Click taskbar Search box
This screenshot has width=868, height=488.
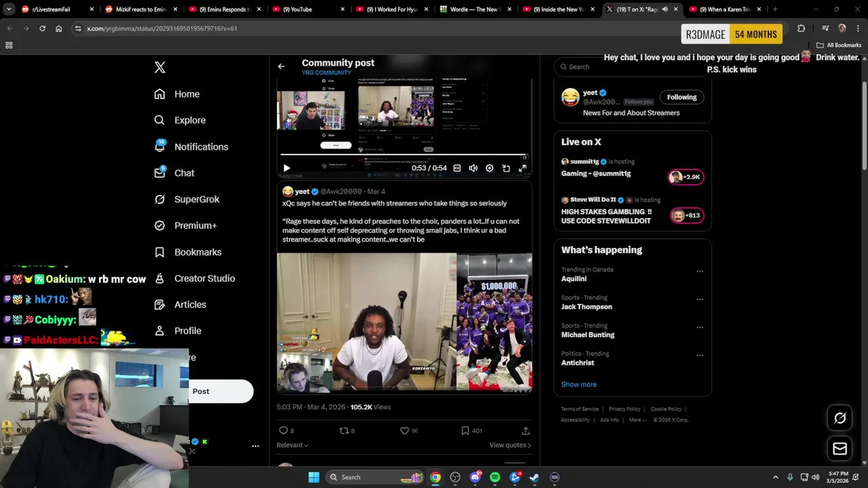374,477
